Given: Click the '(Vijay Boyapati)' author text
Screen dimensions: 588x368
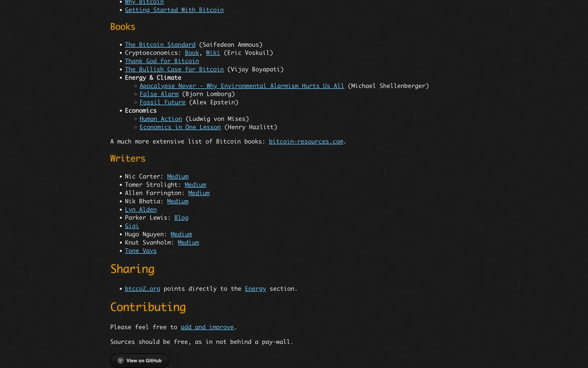Looking at the screenshot, I should [255, 69].
